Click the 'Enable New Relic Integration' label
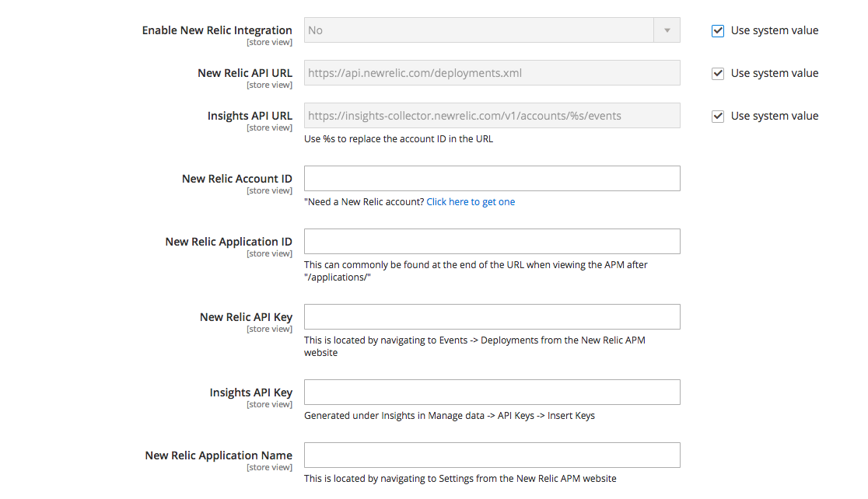 pos(217,30)
